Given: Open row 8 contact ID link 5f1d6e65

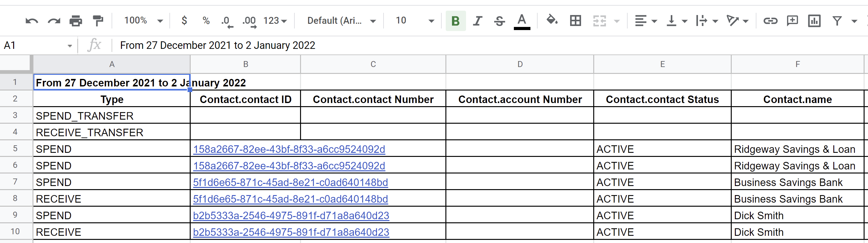Looking at the screenshot, I should [x=290, y=199].
